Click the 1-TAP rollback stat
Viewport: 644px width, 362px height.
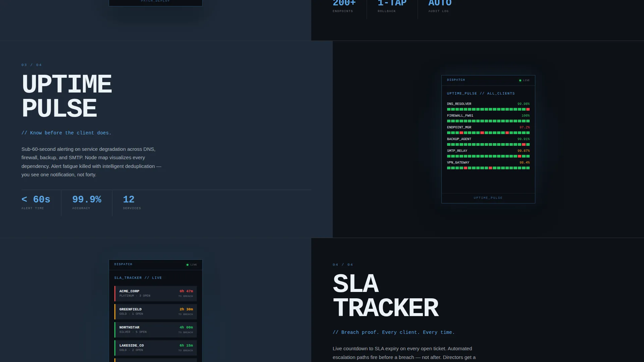pos(392,3)
